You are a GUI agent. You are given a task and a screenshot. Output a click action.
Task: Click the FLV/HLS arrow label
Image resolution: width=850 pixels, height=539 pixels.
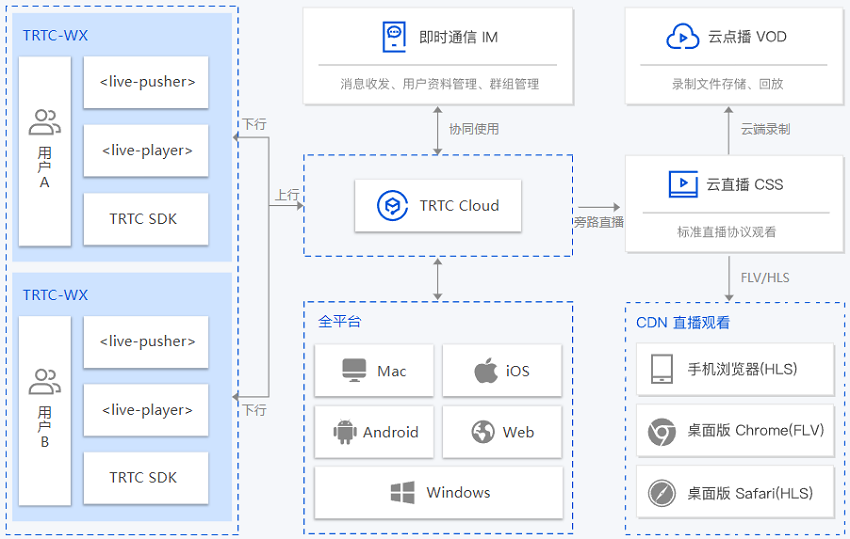click(765, 278)
